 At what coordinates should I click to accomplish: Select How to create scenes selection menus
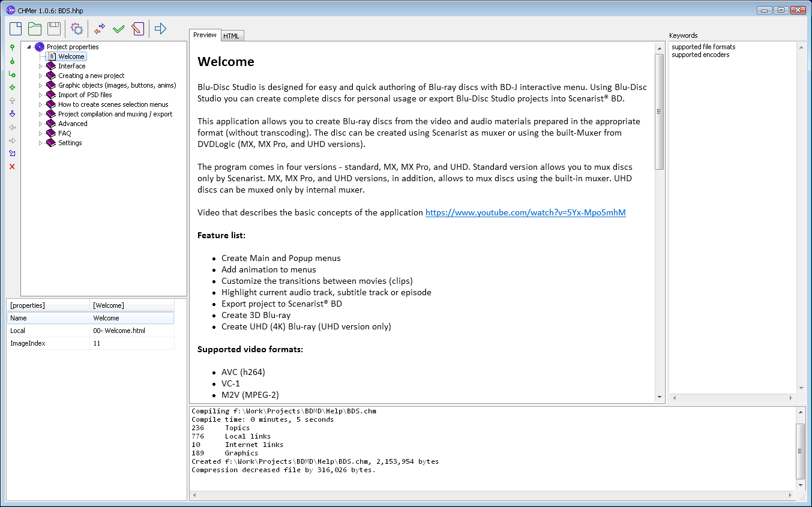pos(113,104)
